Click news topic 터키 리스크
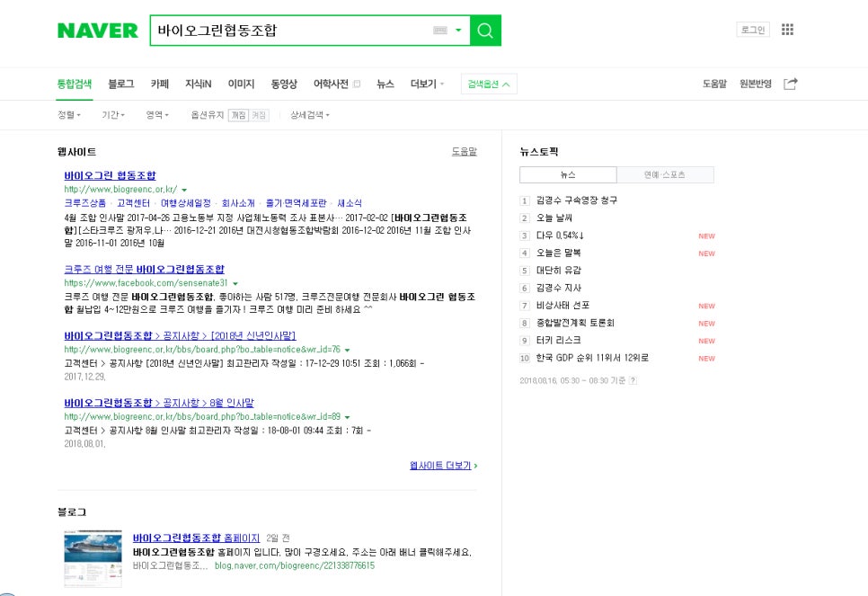Screen dimensions: 868x596 click(x=558, y=340)
